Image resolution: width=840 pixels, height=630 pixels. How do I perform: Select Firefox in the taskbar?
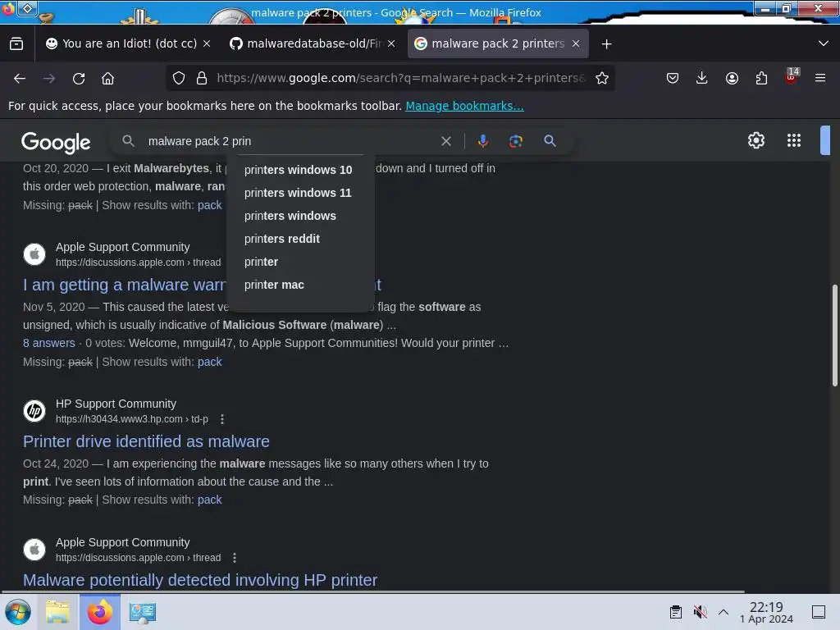click(x=100, y=612)
